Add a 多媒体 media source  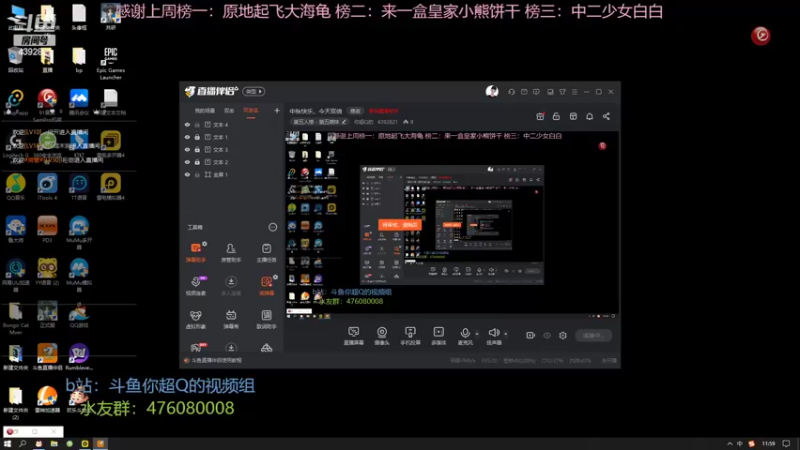click(438, 336)
